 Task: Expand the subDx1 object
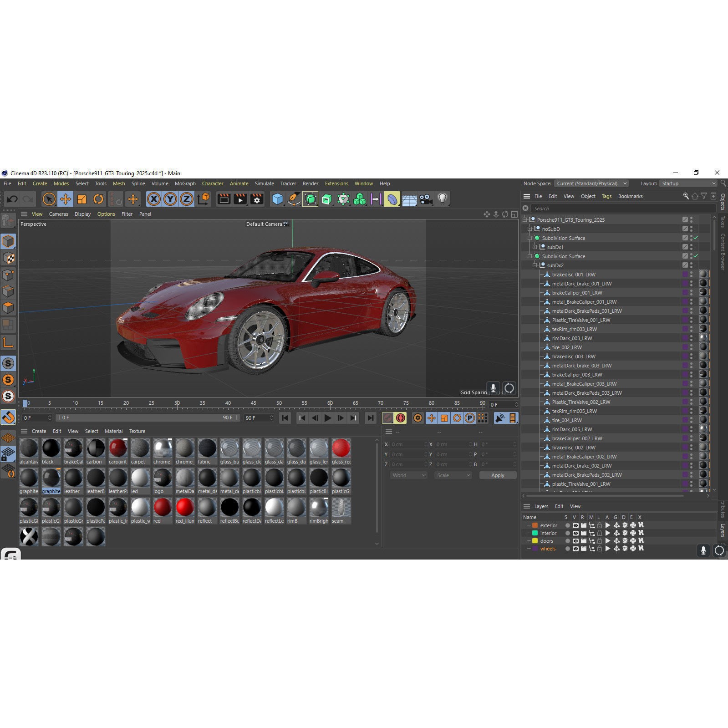point(535,247)
